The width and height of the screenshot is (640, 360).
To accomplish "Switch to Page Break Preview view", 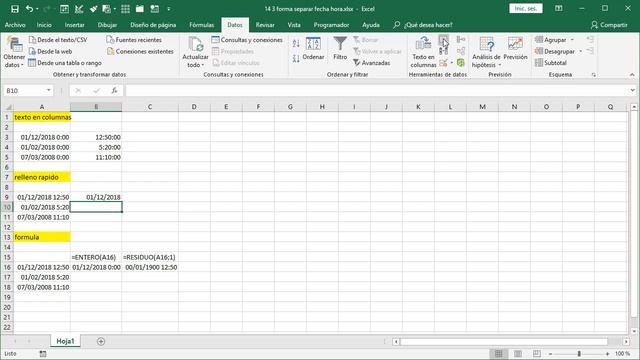I will [x=537, y=353].
